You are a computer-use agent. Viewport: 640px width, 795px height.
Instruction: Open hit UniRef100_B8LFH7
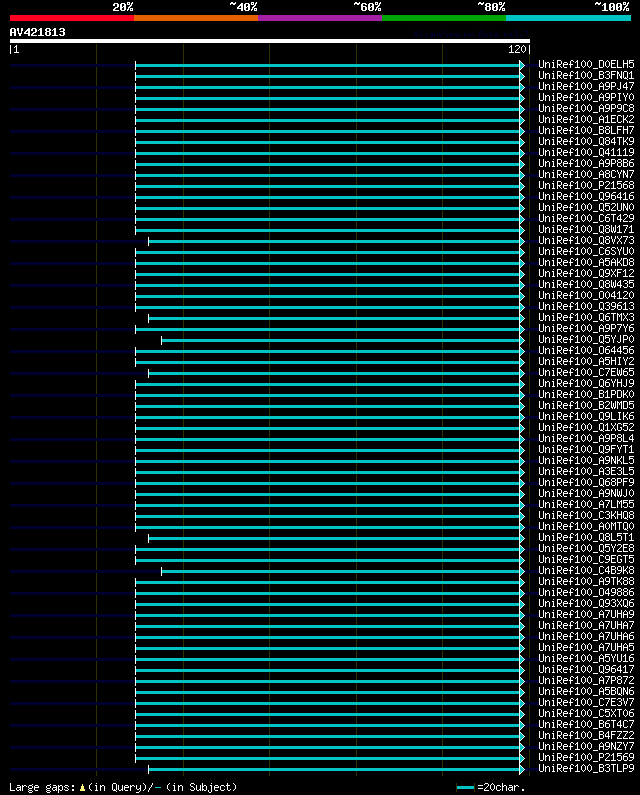click(x=586, y=130)
